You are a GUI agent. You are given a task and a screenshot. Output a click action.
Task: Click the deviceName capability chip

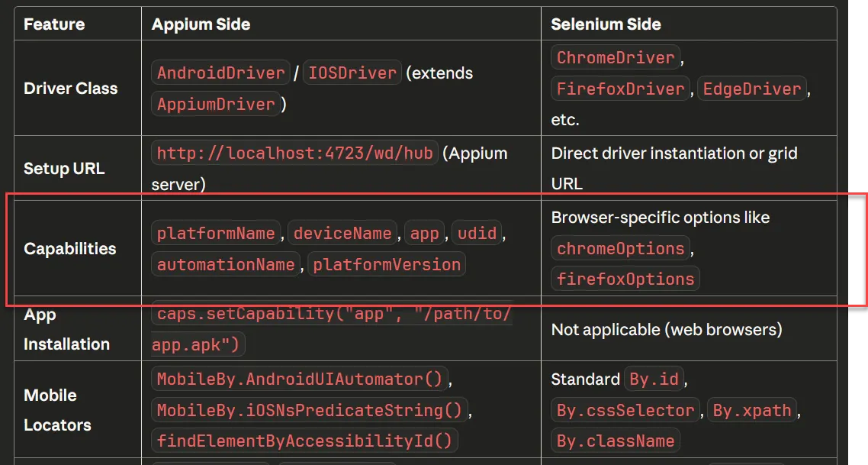(x=342, y=233)
